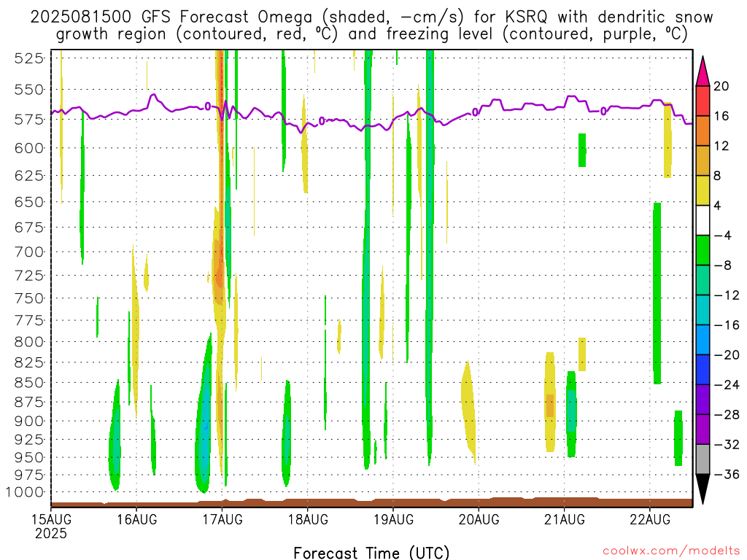Click the colorbar value label -36
The height and width of the screenshot is (560, 747).
pyautogui.click(x=727, y=474)
